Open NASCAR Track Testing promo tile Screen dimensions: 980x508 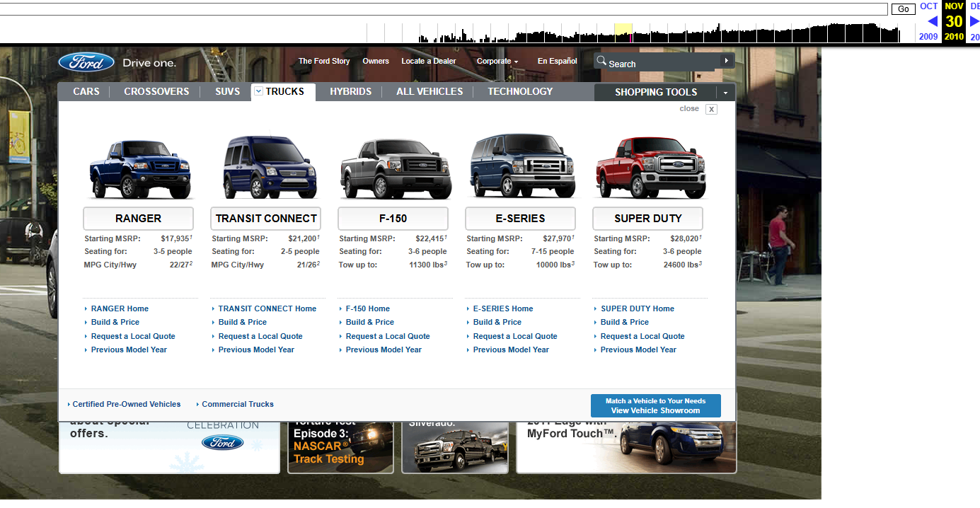tap(340, 447)
